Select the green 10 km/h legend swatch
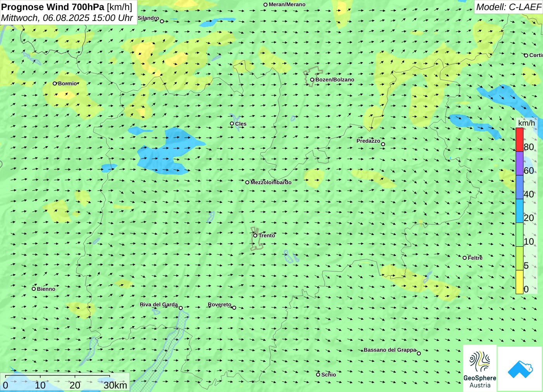Viewport: 543px width, 392px height. tap(519, 235)
